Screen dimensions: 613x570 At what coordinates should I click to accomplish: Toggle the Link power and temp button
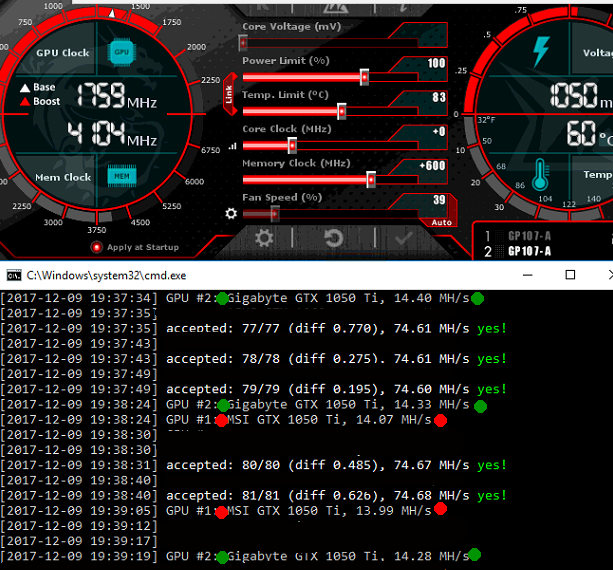[x=230, y=94]
